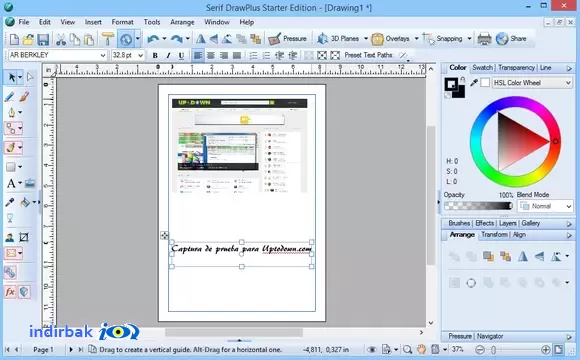
Task: Select the Pencil tool
Action: tap(10, 97)
